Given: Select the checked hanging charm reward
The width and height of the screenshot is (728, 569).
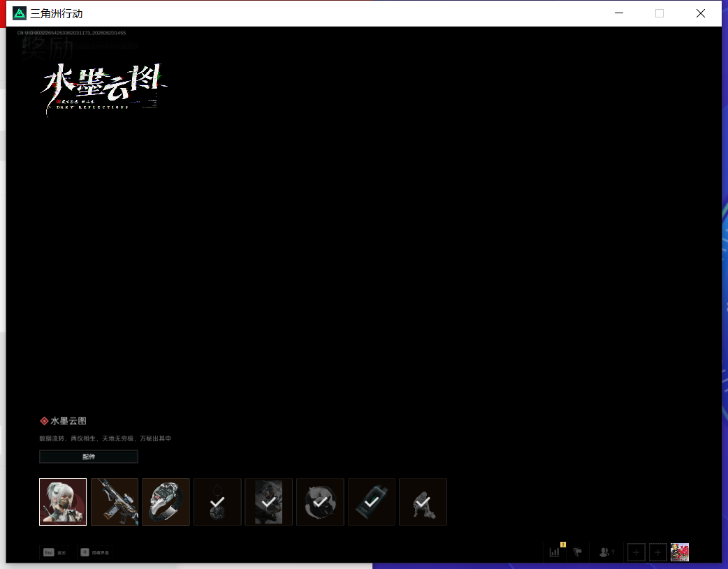Looking at the screenshot, I should click(217, 502).
